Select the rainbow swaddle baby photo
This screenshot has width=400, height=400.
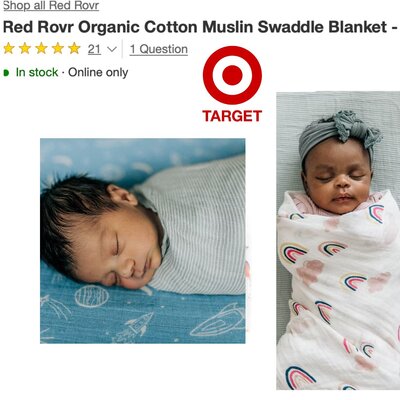[x=338, y=241]
